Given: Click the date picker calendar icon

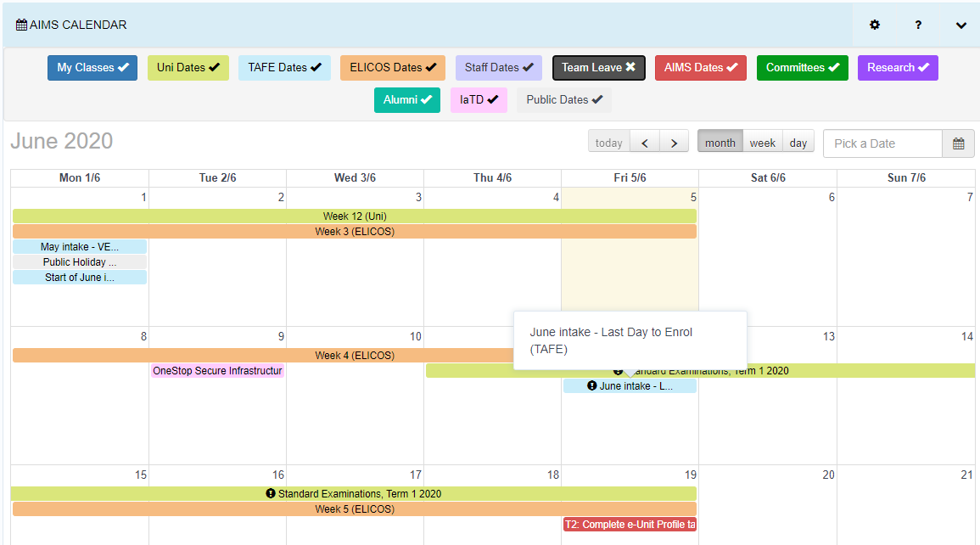Looking at the screenshot, I should click(958, 143).
